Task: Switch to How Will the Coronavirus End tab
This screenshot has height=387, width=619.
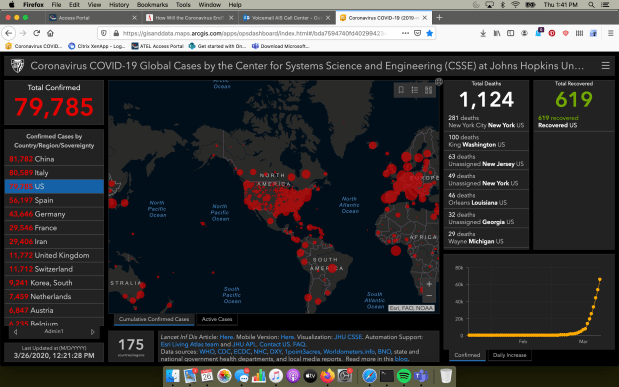Action: pos(189,18)
